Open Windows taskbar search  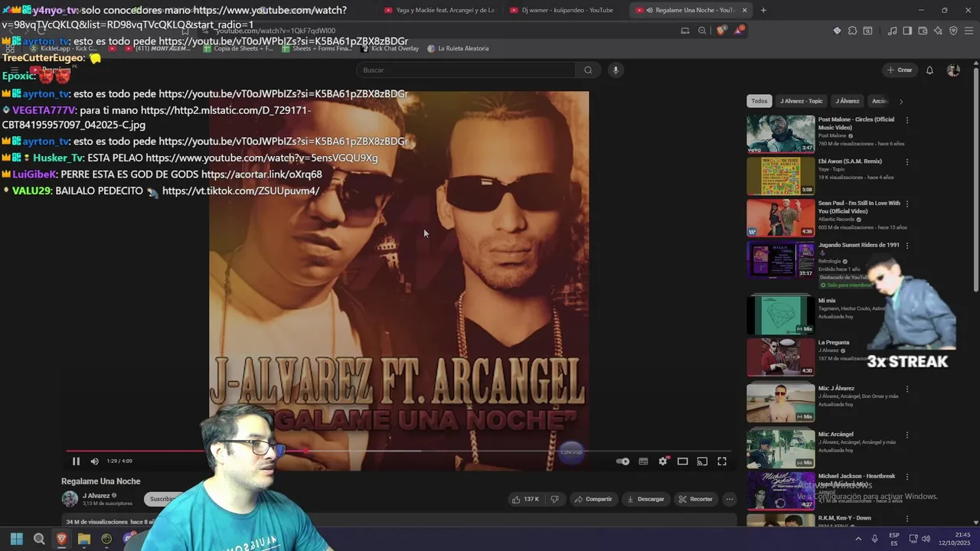pyautogui.click(x=39, y=539)
